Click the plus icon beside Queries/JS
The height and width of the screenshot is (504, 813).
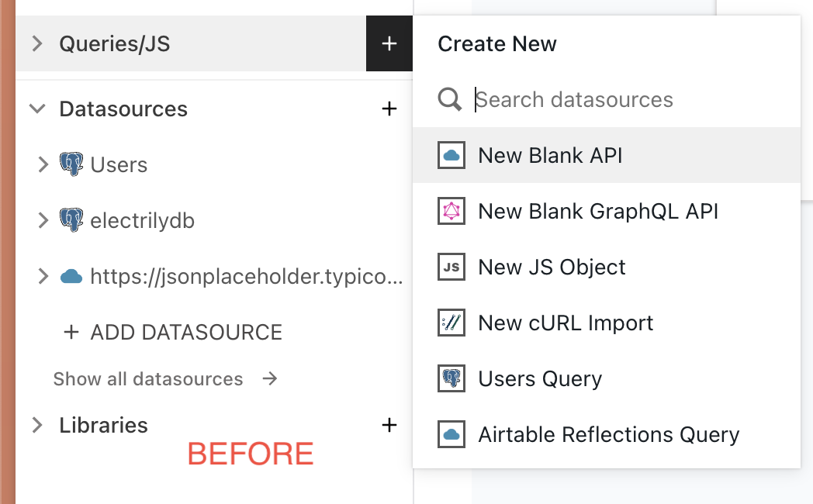pos(389,44)
